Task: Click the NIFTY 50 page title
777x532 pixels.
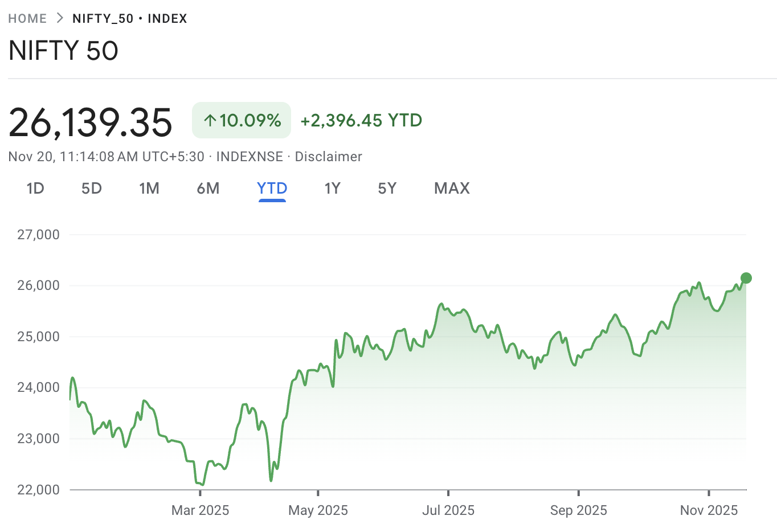Action: pos(63,51)
